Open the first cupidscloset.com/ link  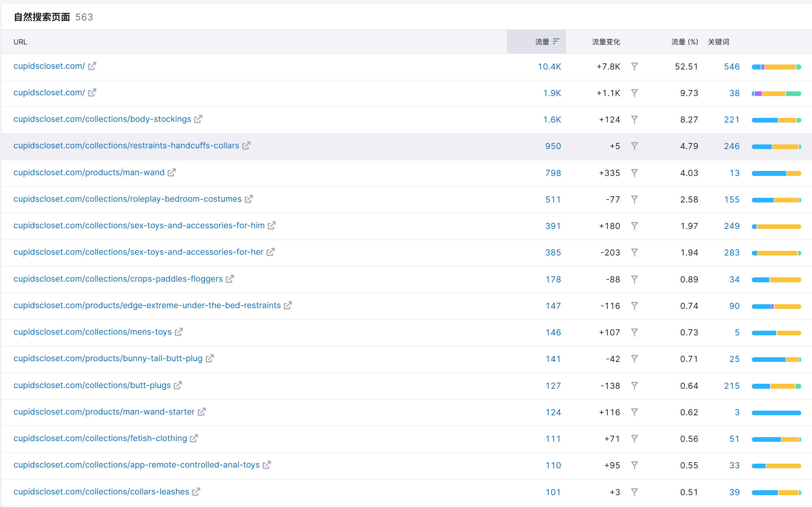click(x=49, y=66)
